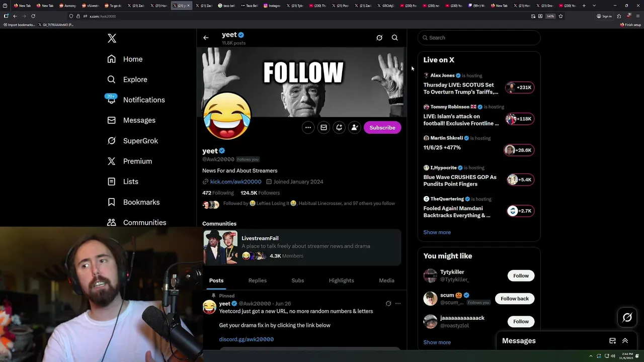Click the floating Grok button

[627, 317]
